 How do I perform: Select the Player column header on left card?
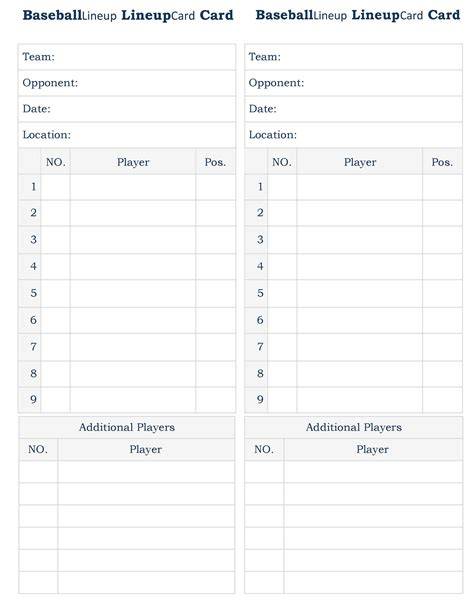tap(133, 161)
